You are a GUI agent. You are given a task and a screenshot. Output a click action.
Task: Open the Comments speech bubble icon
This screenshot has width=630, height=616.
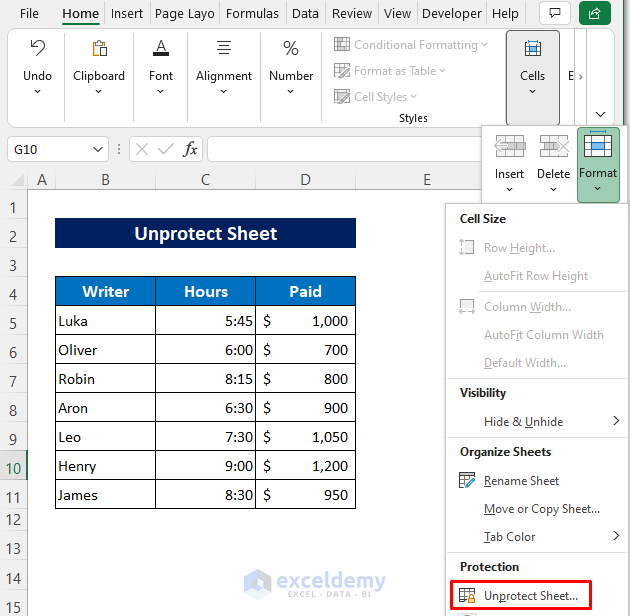(555, 13)
